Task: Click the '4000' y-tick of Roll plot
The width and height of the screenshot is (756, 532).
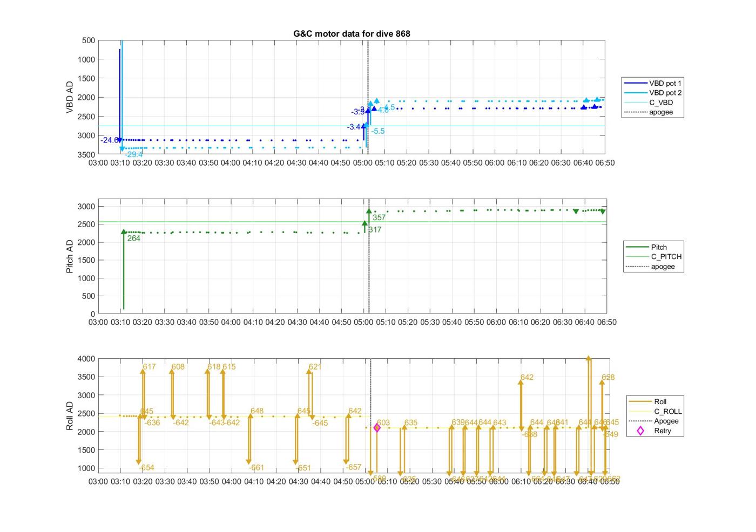Action: (x=86, y=359)
